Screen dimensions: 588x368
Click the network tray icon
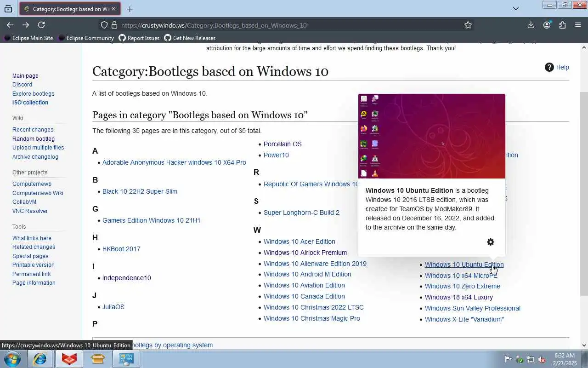point(531,359)
